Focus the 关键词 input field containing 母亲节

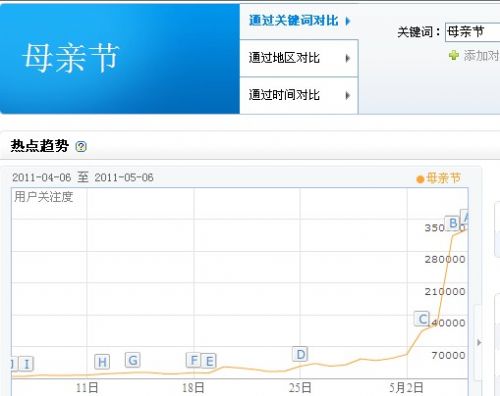(x=472, y=32)
